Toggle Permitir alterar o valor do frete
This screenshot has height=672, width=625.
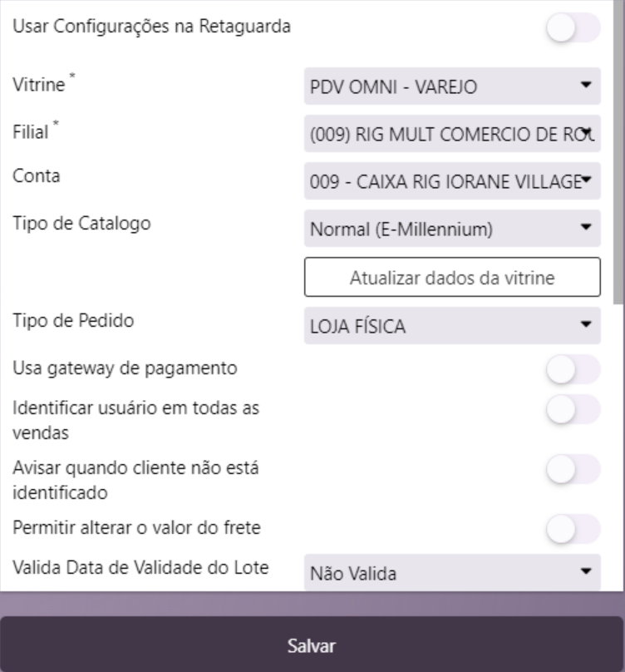(x=573, y=529)
